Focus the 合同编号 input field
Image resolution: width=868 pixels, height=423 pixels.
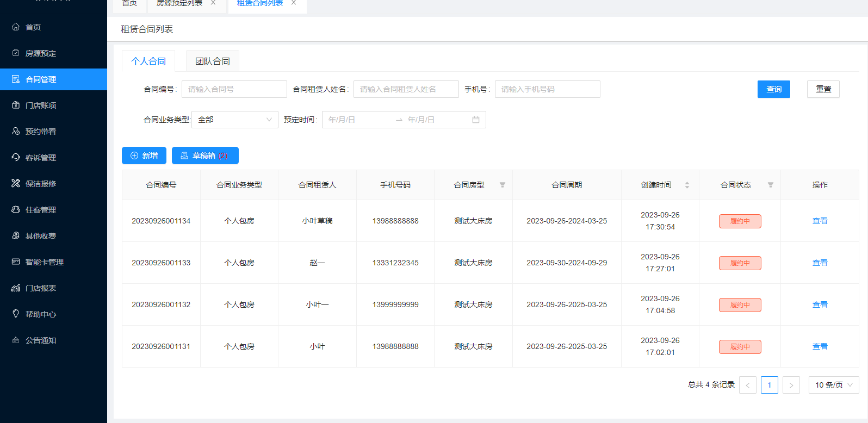coord(234,89)
